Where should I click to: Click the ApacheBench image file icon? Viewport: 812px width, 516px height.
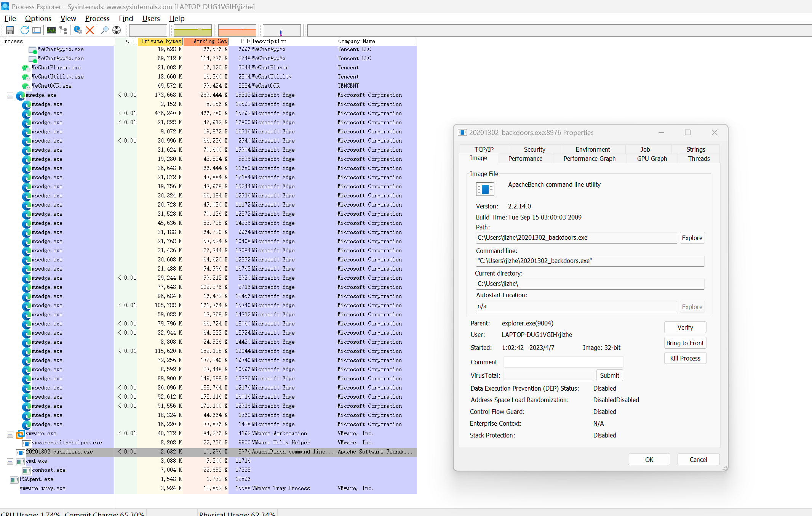click(485, 189)
